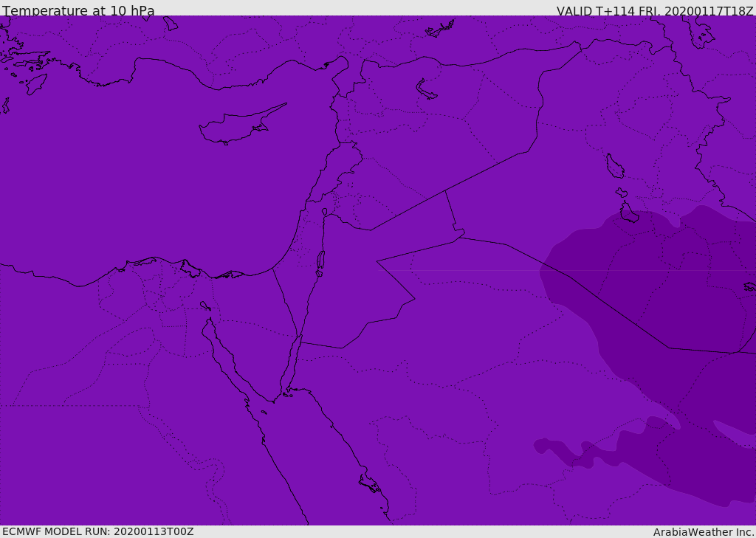The width and height of the screenshot is (756, 538).
Task: Click the 'ECMWF MODEL RUN: 20200113T00Z' footer text
Action: [x=98, y=532]
